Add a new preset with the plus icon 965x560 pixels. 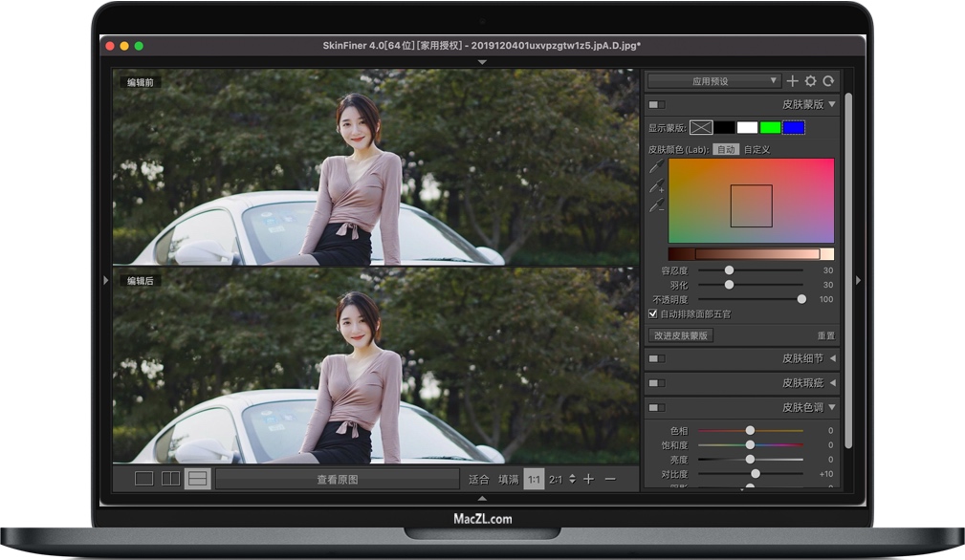(792, 80)
